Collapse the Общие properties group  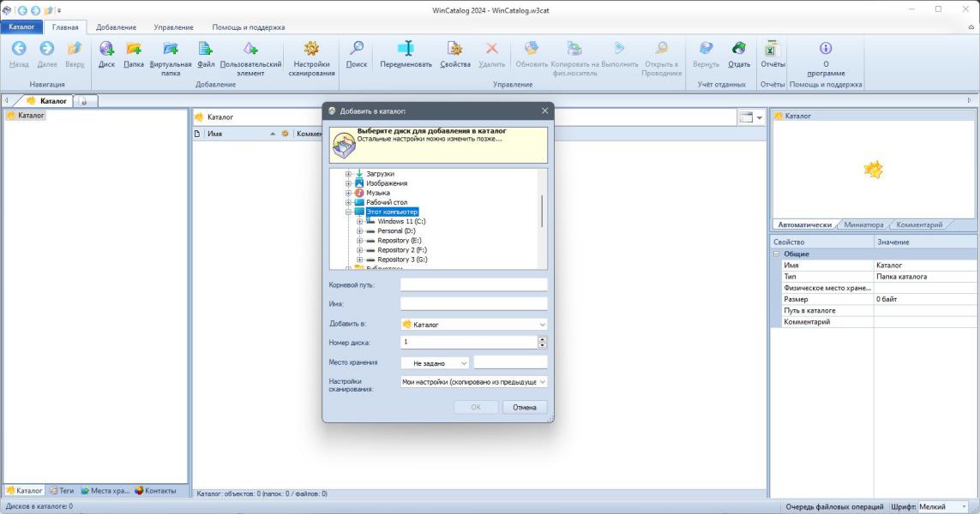(777, 254)
